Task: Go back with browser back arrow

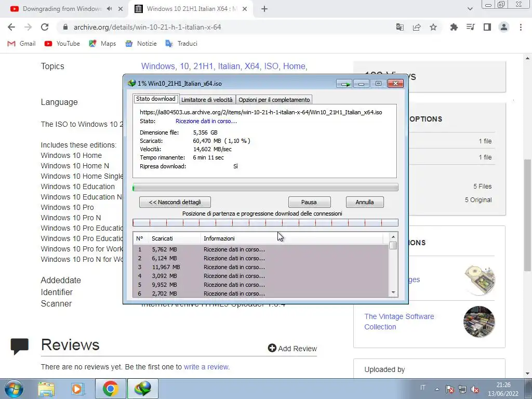Action: (11, 27)
